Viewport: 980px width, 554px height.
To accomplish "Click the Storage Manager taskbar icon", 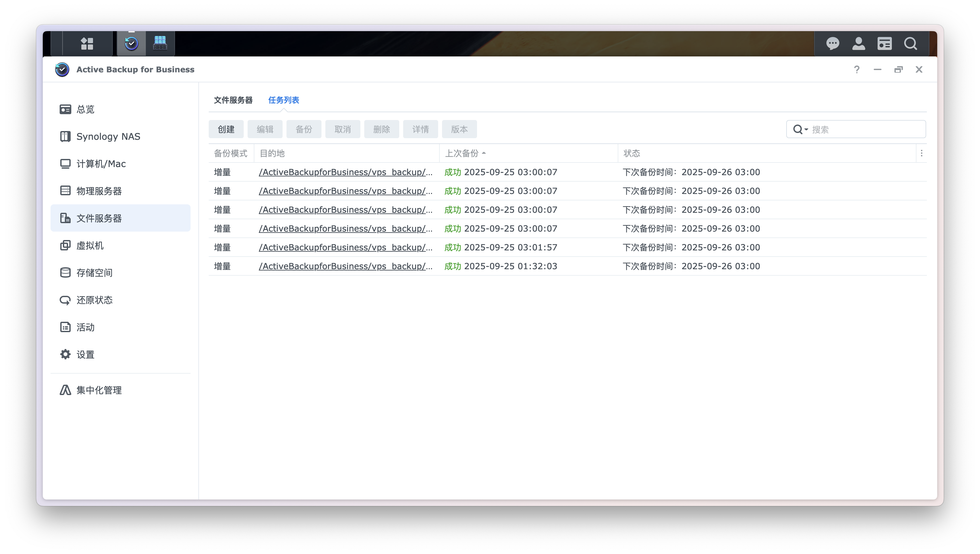I will [x=160, y=43].
